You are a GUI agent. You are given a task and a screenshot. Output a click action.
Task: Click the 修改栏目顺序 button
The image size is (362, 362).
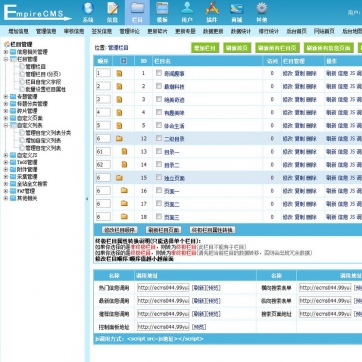(x=119, y=230)
